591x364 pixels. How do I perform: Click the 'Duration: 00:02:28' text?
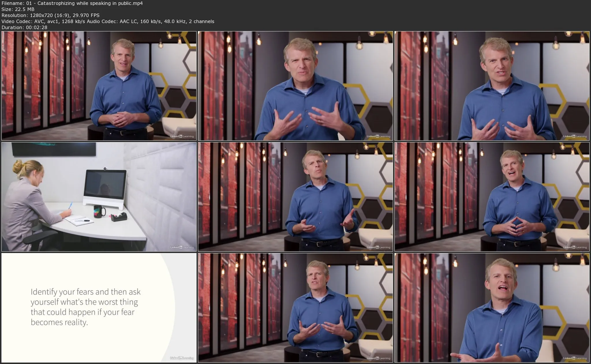tap(25, 28)
